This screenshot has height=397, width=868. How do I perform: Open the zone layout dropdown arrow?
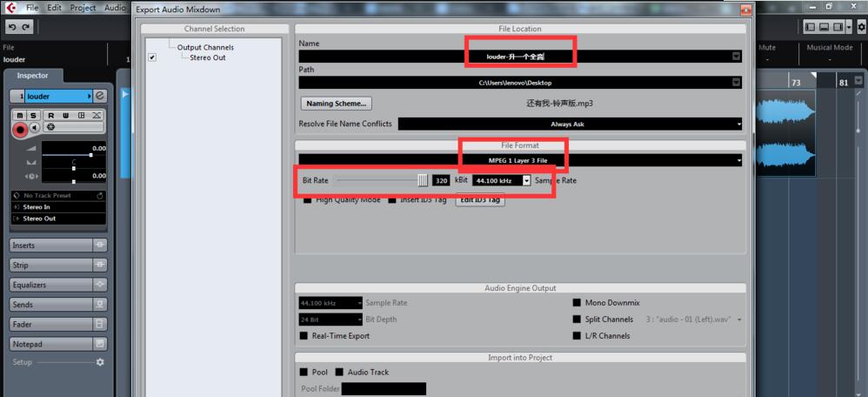tap(849, 27)
